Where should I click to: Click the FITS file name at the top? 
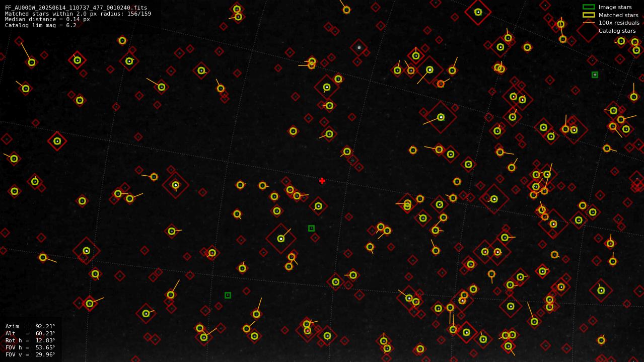tap(76, 8)
